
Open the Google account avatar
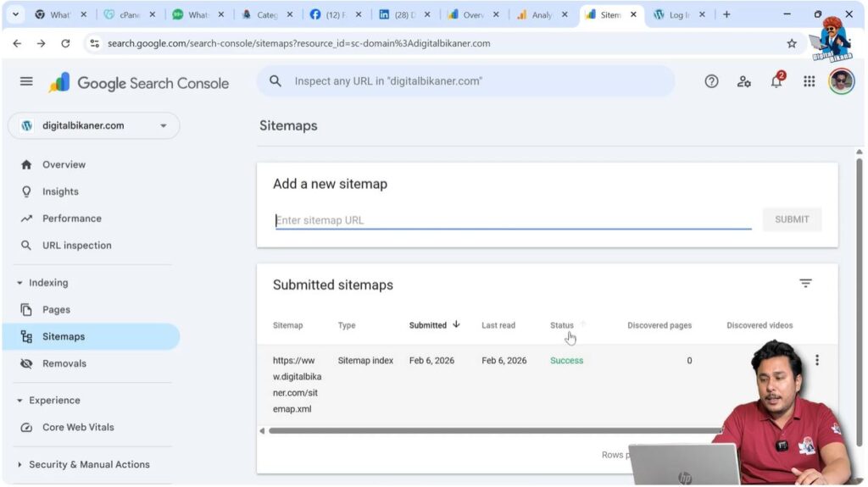coord(841,81)
